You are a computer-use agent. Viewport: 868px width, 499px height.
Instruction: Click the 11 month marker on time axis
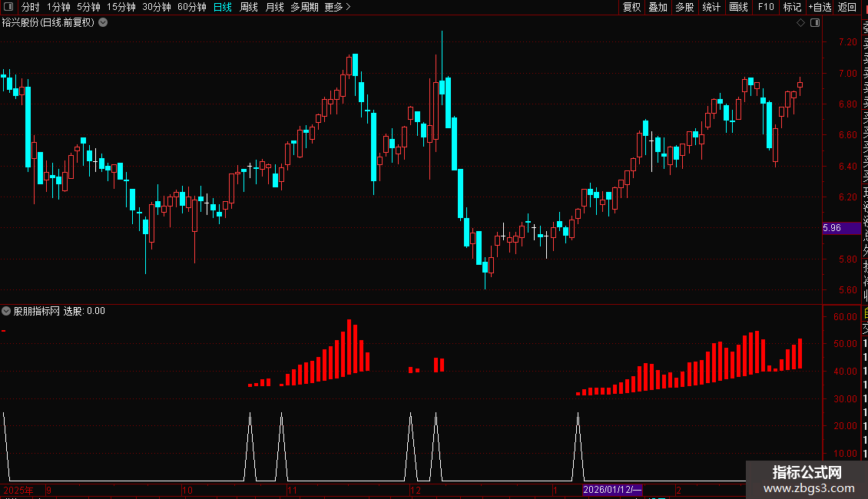[x=293, y=490]
